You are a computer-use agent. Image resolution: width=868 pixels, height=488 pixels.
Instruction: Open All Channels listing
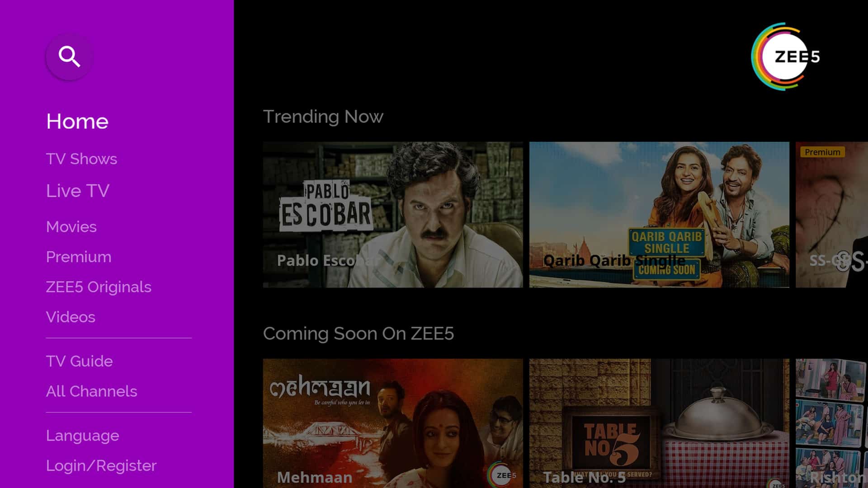point(91,391)
